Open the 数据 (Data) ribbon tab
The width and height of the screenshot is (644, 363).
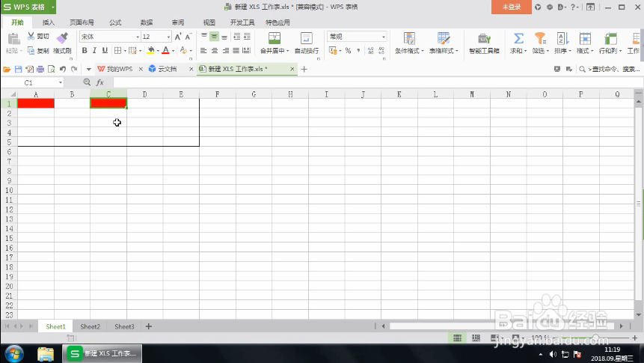(146, 22)
